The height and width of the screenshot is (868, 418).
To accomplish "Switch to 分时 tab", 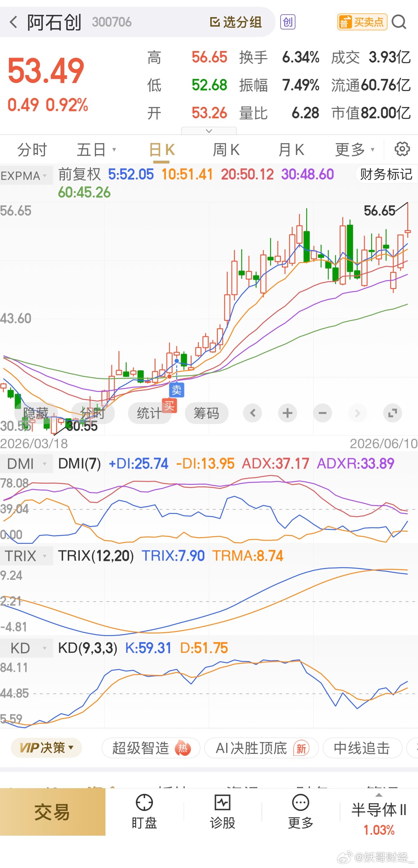I will tap(32, 150).
